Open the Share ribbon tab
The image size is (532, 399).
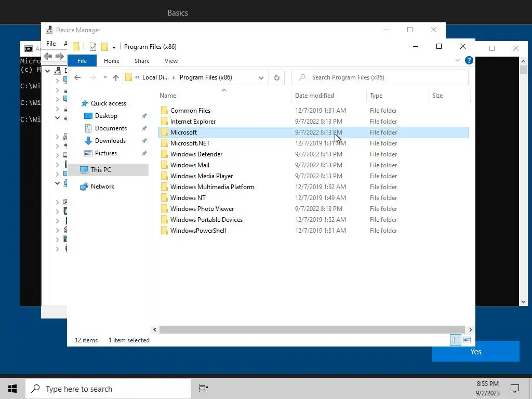coord(142,61)
